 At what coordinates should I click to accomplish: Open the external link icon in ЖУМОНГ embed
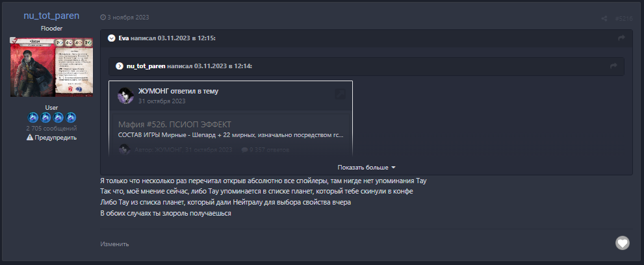(x=340, y=94)
